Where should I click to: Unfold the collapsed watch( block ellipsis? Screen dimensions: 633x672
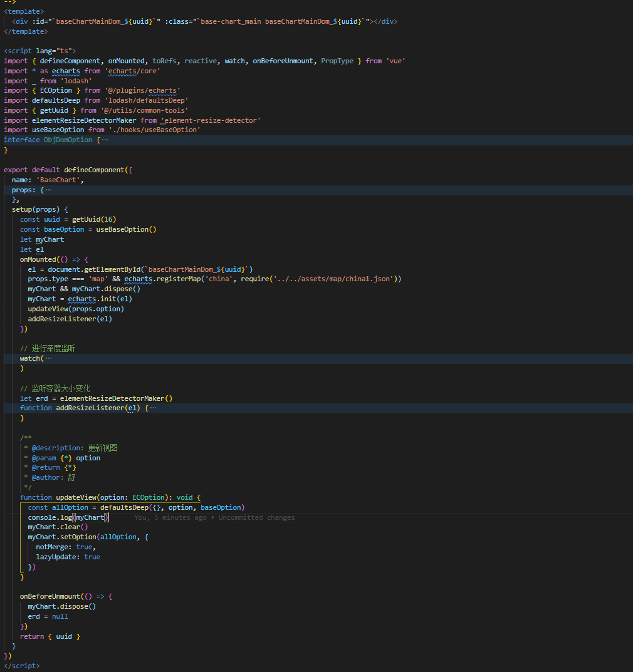pos(48,358)
